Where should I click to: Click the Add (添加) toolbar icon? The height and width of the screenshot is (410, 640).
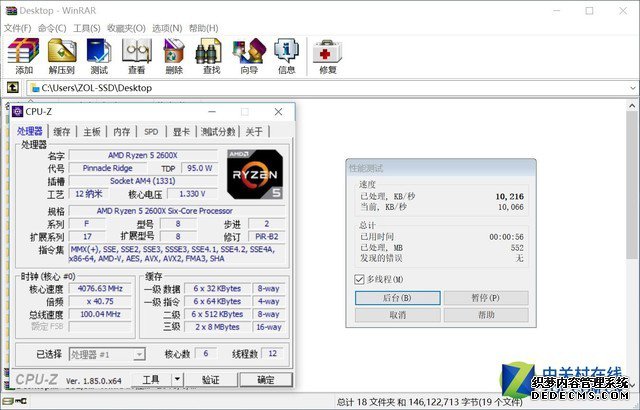24,56
